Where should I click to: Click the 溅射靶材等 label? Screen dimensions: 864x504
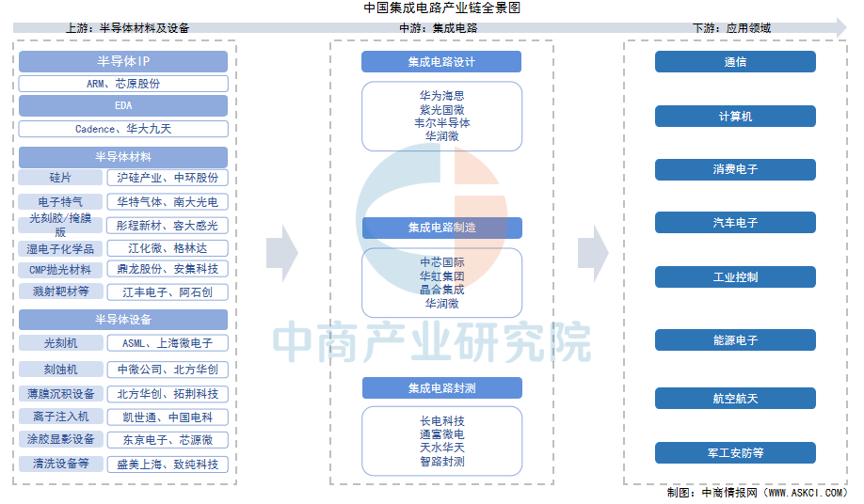pyautogui.click(x=60, y=291)
